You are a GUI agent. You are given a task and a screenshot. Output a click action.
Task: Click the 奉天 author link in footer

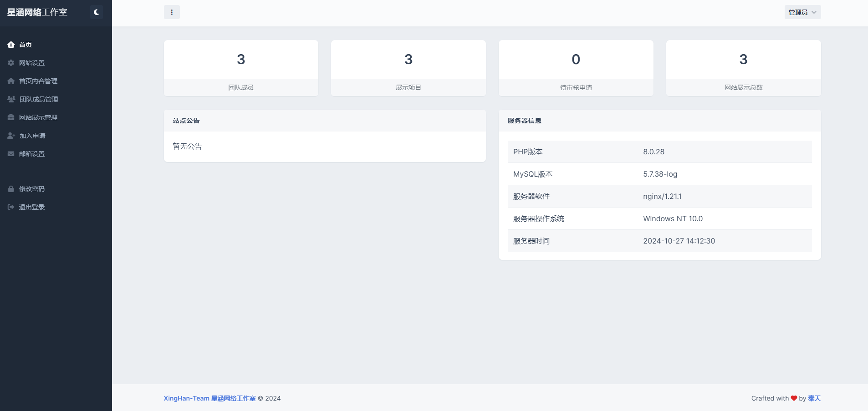pyautogui.click(x=814, y=398)
